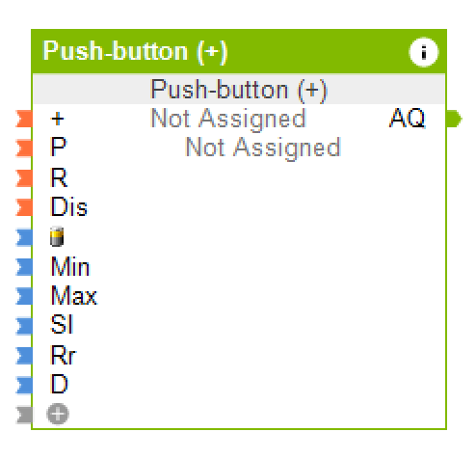Click orange connector of P input
Screen dimensions: 476x459
[24, 148]
